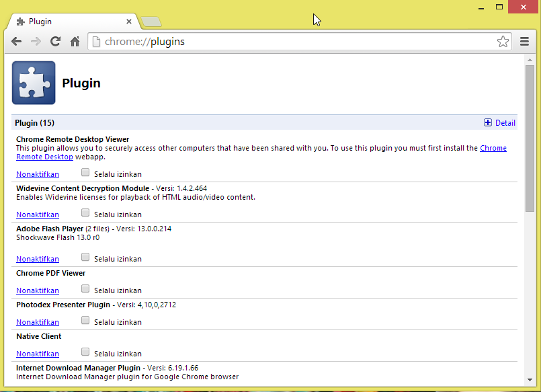Click the Plugin page heading
The width and height of the screenshot is (541, 392).
pos(81,83)
